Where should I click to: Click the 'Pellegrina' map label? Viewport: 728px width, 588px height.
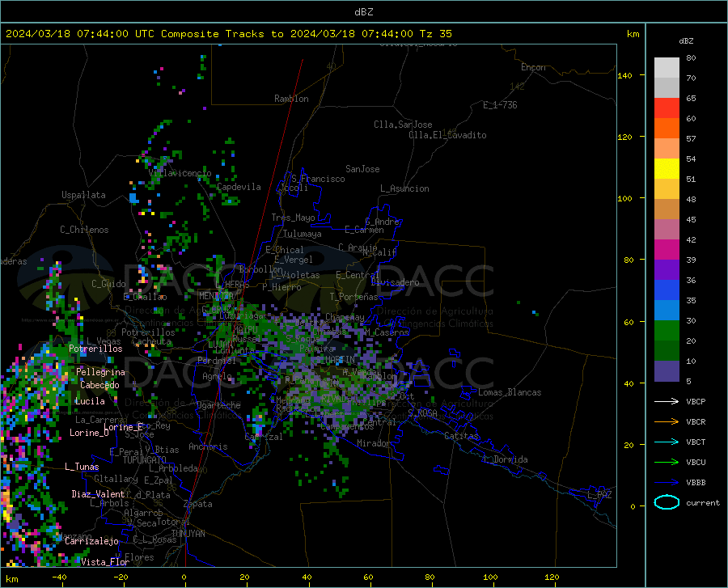[101, 372]
